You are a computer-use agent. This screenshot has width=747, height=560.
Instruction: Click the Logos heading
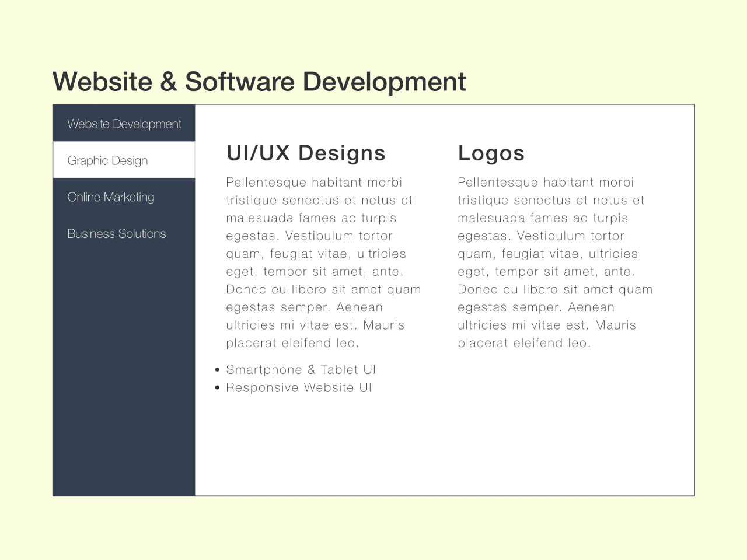click(x=491, y=153)
